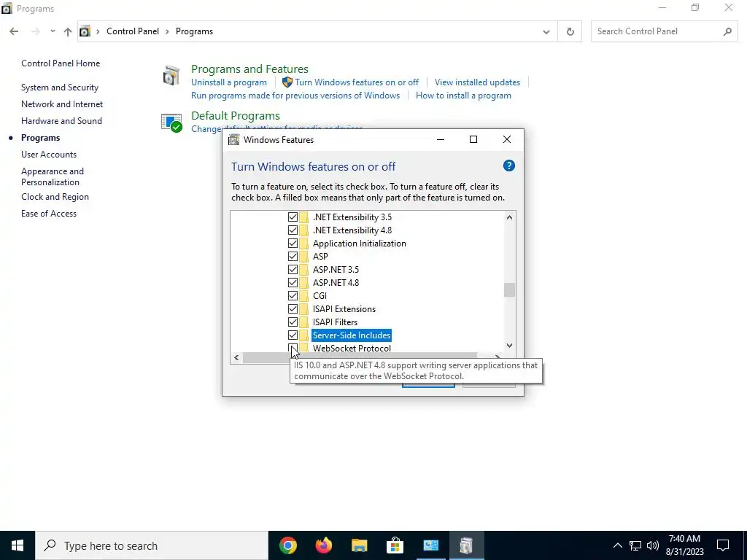This screenshot has width=747, height=560.
Task: Toggle the ASP checkbox
Action: click(x=293, y=256)
